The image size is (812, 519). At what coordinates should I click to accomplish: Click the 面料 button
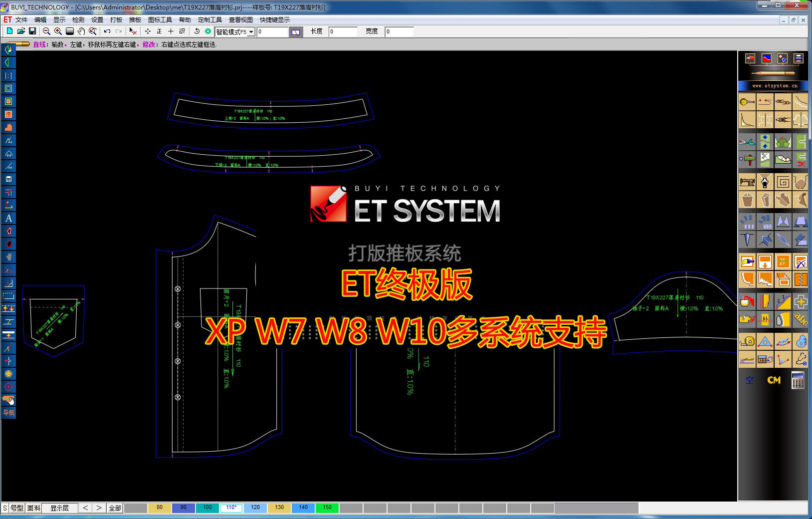click(34, 508)
